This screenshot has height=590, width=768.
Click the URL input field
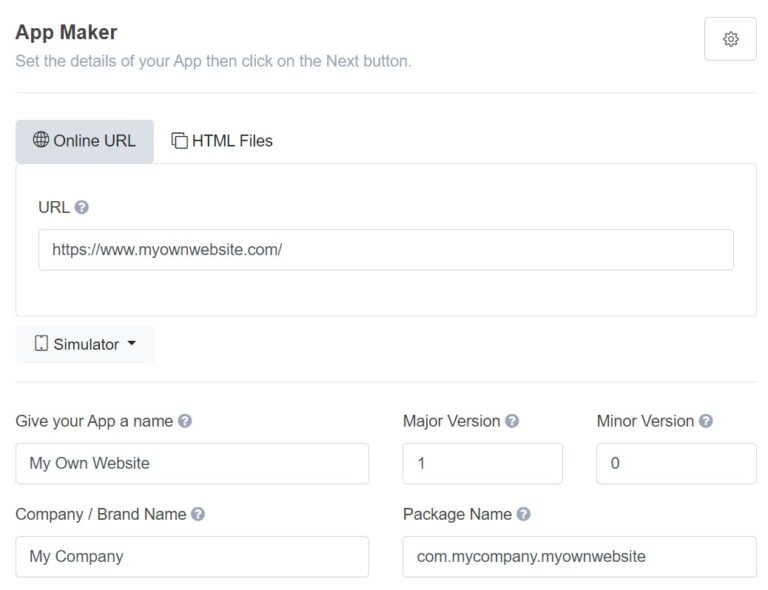pos(385,250)
